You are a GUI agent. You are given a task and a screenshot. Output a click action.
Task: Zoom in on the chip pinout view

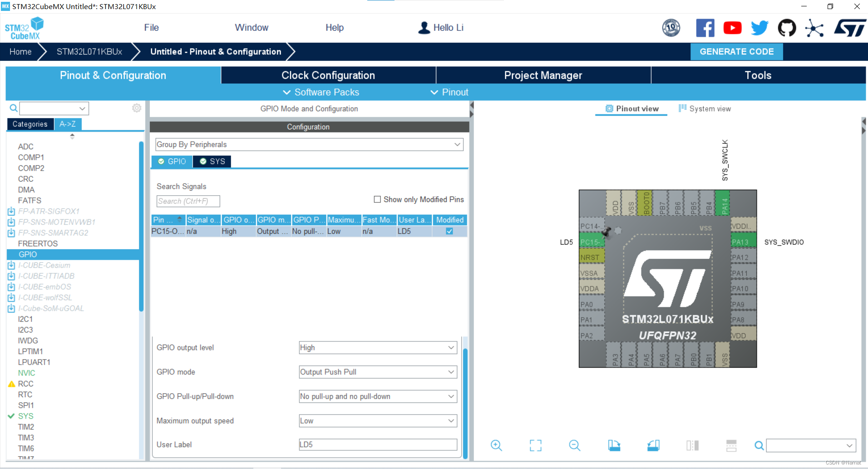pyautogui.click(x=496, y=445)
